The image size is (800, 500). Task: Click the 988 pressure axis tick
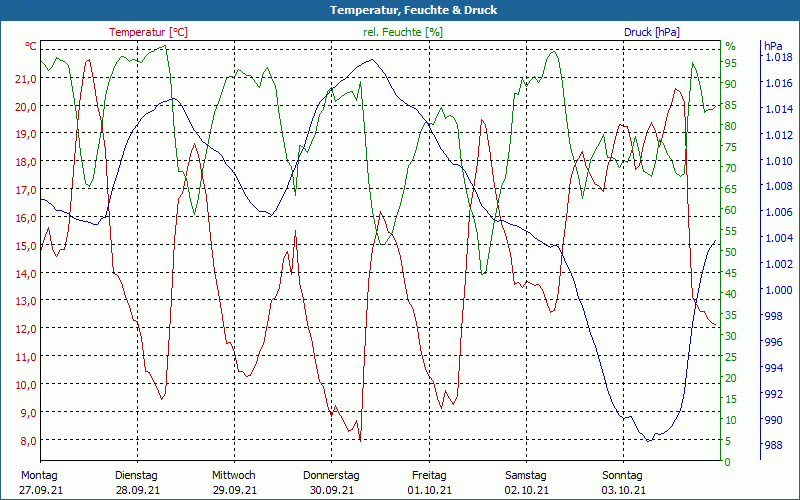(x=774, y=446)
